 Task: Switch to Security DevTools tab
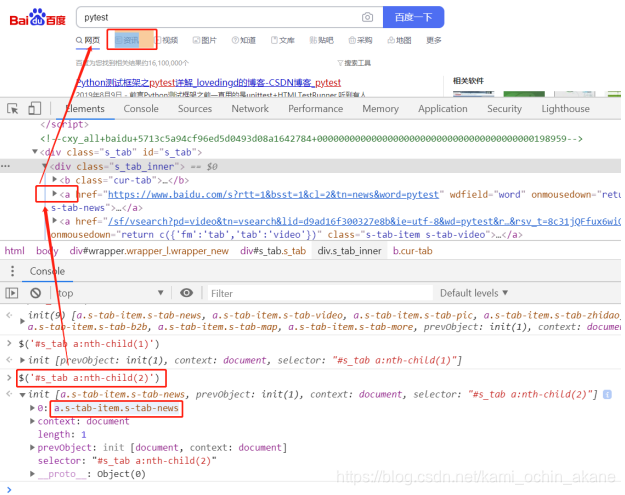pyautogui.click(x=504, y=108)
